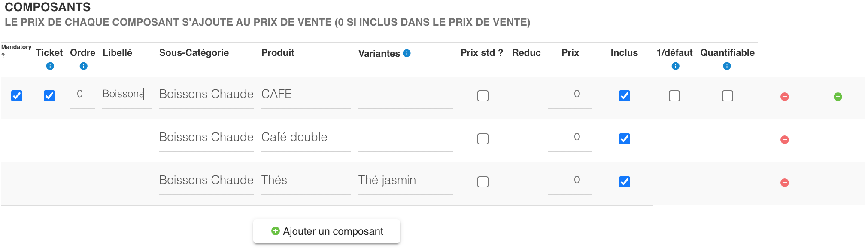Check the Quantifiable box for Boissons

[728, 96]
